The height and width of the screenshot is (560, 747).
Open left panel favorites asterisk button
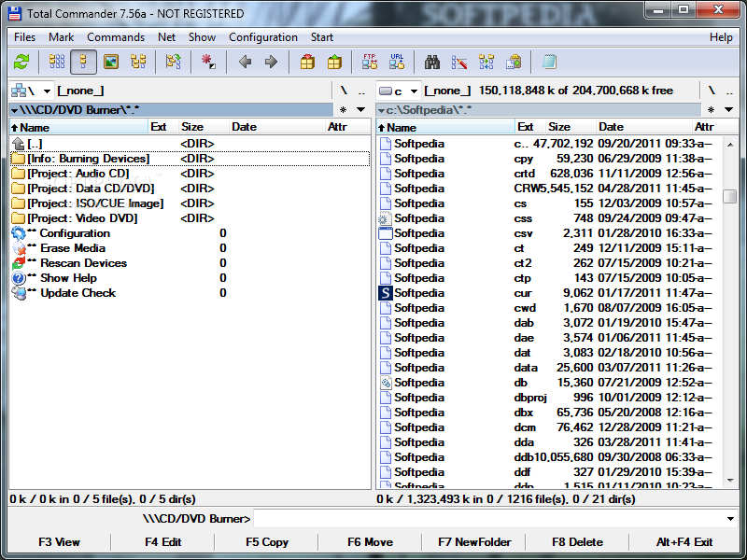(x=343, y=110)
